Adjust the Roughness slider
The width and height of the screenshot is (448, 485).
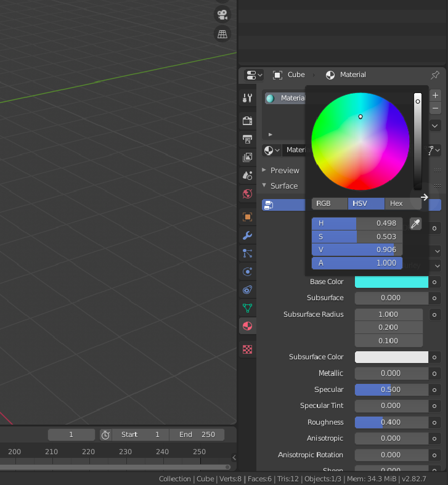click(x=391, y=423)
